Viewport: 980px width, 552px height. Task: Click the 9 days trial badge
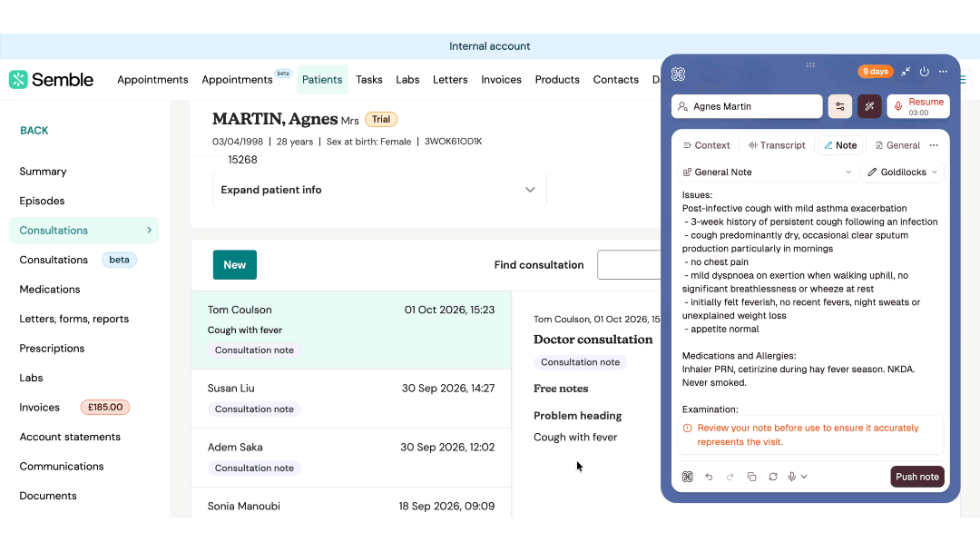[875, 71]
